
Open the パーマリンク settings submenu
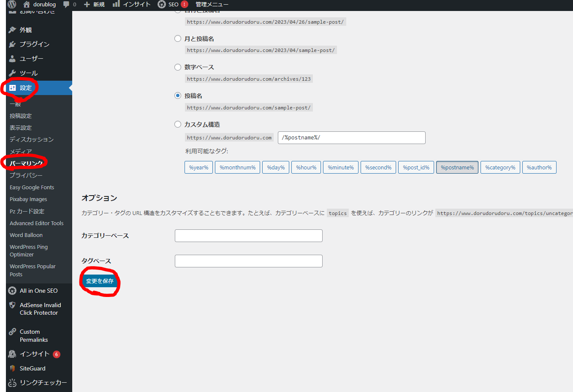(26, 163)
